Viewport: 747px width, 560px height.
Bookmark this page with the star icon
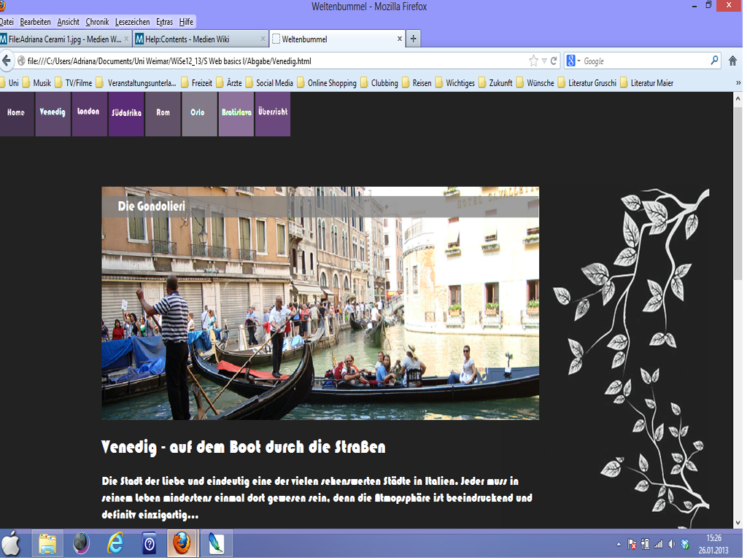click(533, 61)
